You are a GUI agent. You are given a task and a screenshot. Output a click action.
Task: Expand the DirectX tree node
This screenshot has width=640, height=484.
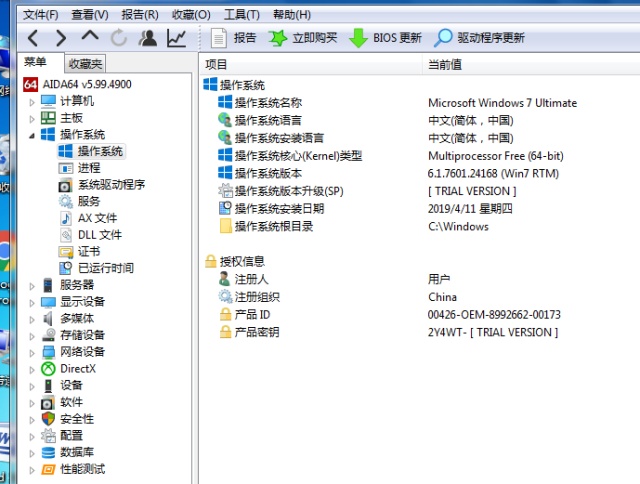(32, 370)
